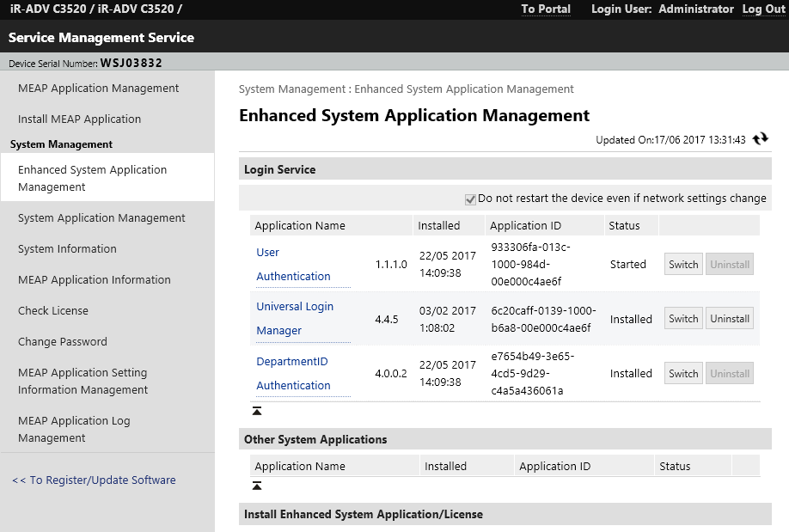This screenshot has width=789, height=532.
Task: Open MEAP Application Management menu item
Action: (98, 89)
